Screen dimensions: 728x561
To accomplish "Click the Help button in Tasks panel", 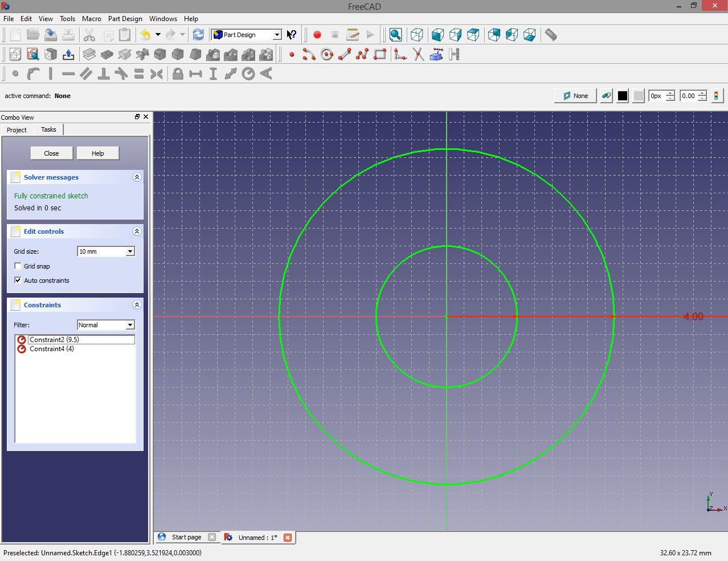I will click(x=98, y=153).
